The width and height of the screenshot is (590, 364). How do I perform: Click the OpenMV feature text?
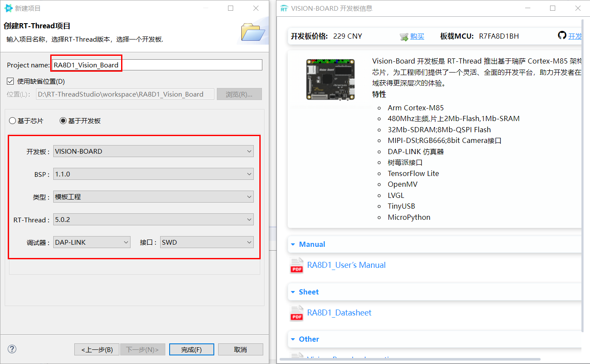click(x=402, y=184)
